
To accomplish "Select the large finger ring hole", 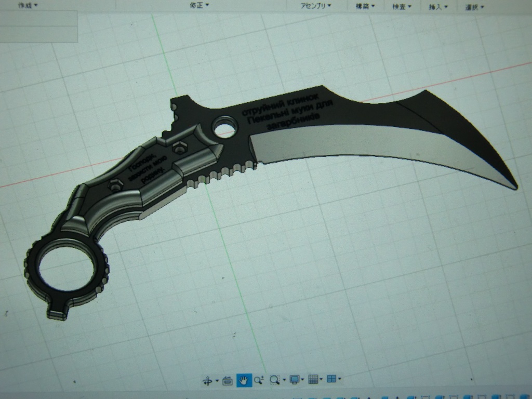I will click(x=66, y=269).
